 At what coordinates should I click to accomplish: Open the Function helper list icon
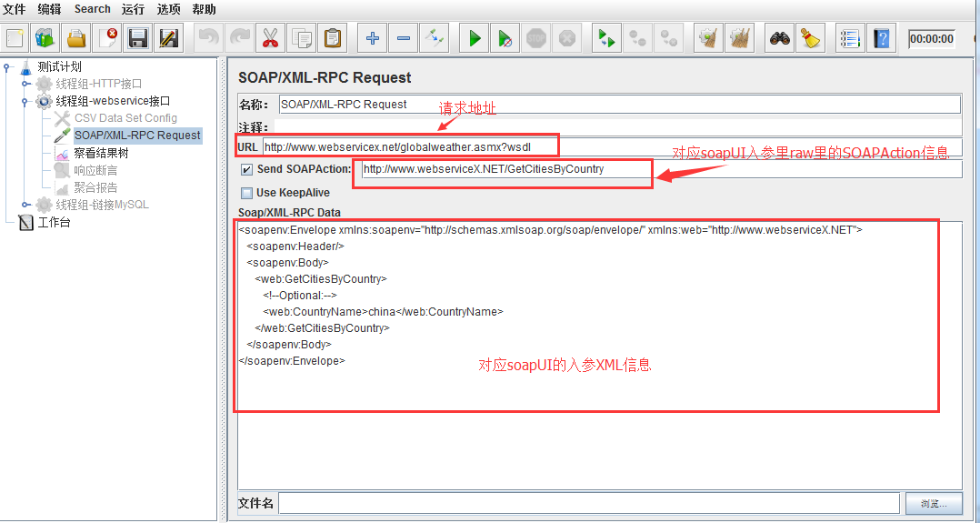point(851,39)
